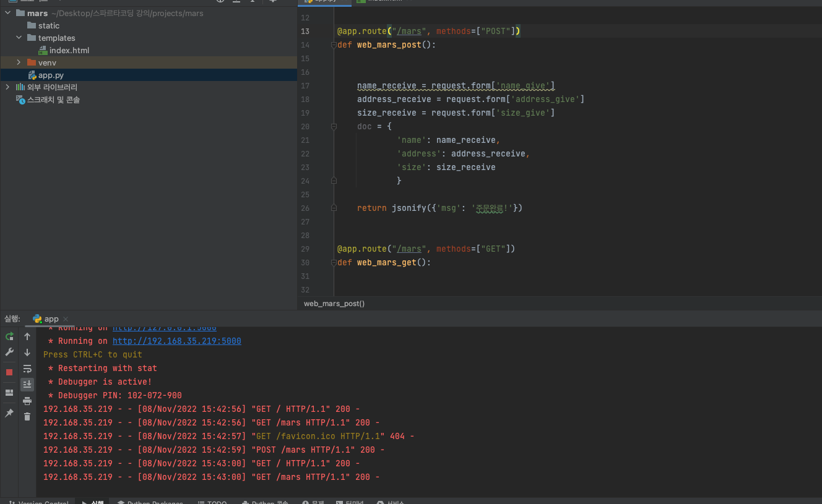The height and width of the screenshot is (504, 822).
Task: Rerun the app with the green rerun icon
Action: 9,336
